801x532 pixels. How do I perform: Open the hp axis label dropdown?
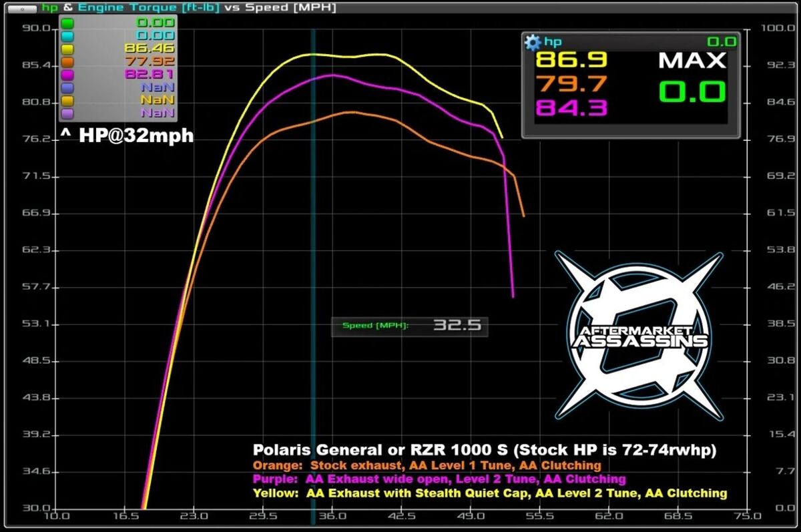tap(48, 7)
